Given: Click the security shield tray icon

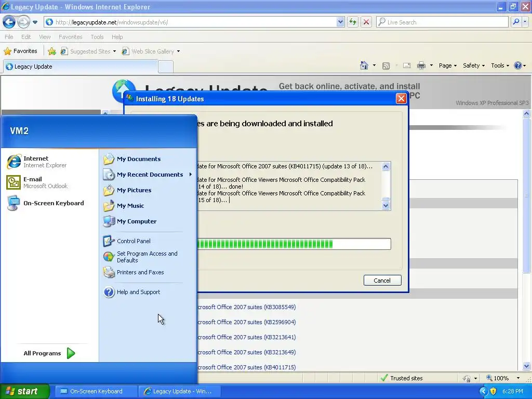Looking at the screenshot, I should [494, 392].
